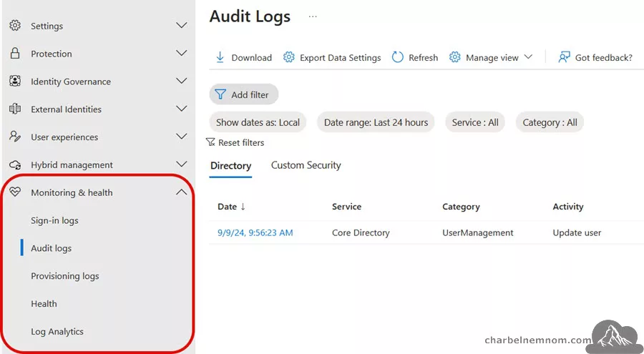
Task: Open Log Analytics in the sidebar
Action: tap(57, 331)
